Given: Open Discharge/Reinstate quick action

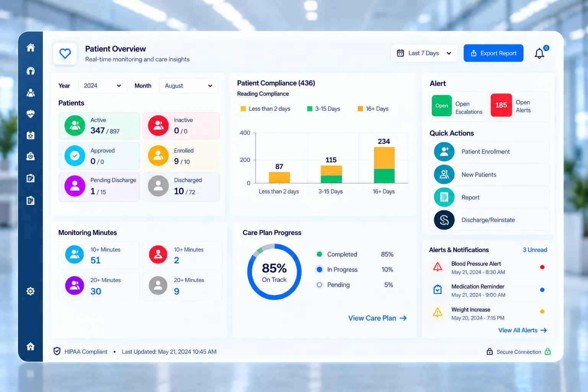Looking at the screenshot, I should [489, 220].
